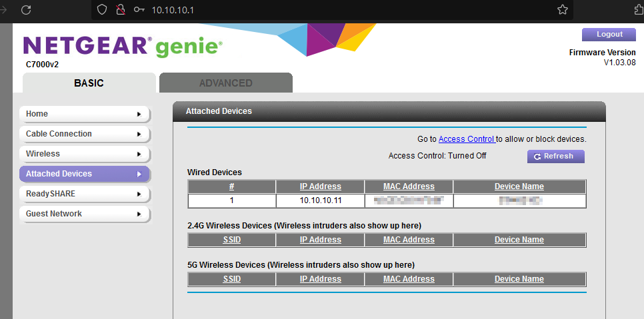Image resolution: width=644 pixels, height=319 pixels.
Task: Sort 2.4G devices by IP Address header
Action: [x=321, y=240]
